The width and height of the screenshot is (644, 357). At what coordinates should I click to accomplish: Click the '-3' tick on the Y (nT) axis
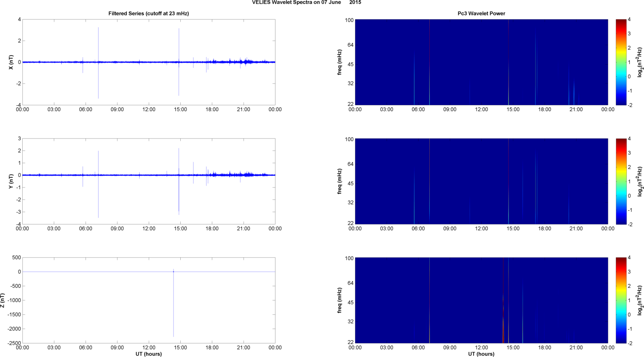(18, 212)
